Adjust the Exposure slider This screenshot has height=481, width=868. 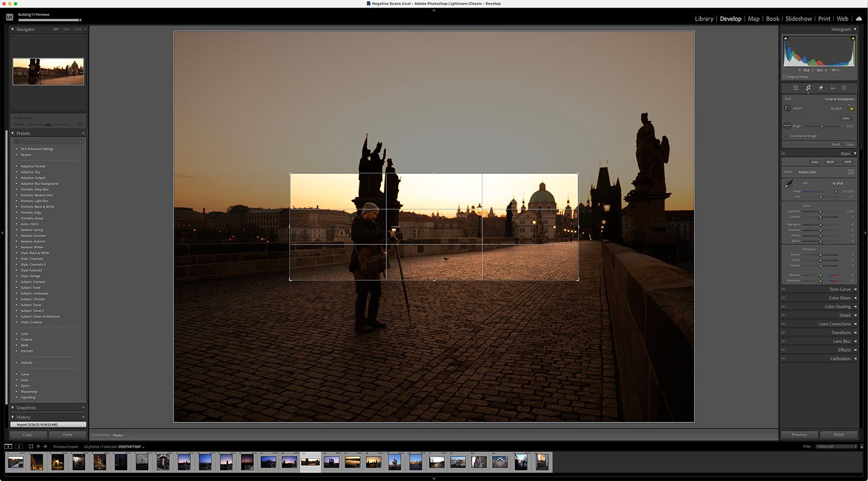click(820, 211)
